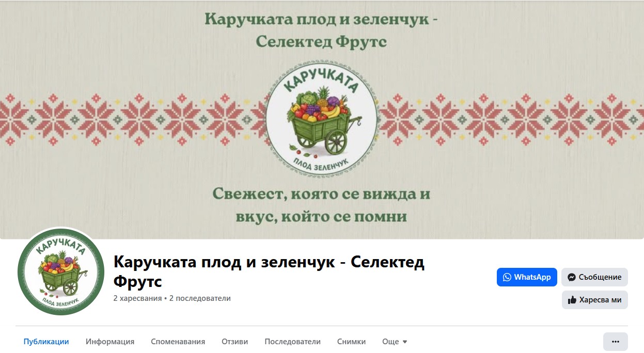This screenshot has width=644, height=353.
Task: Open the three-dot more options menu
Action: [616, 342]
